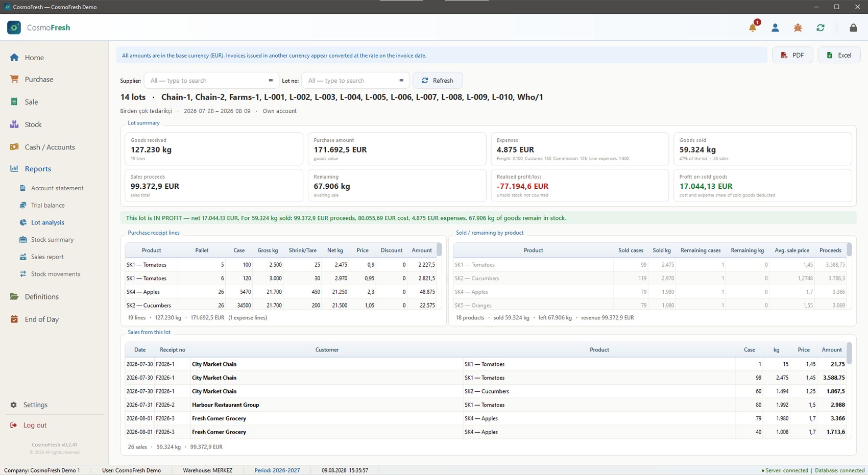
Task: Click the Sale receipt icon
Action: 14,102
